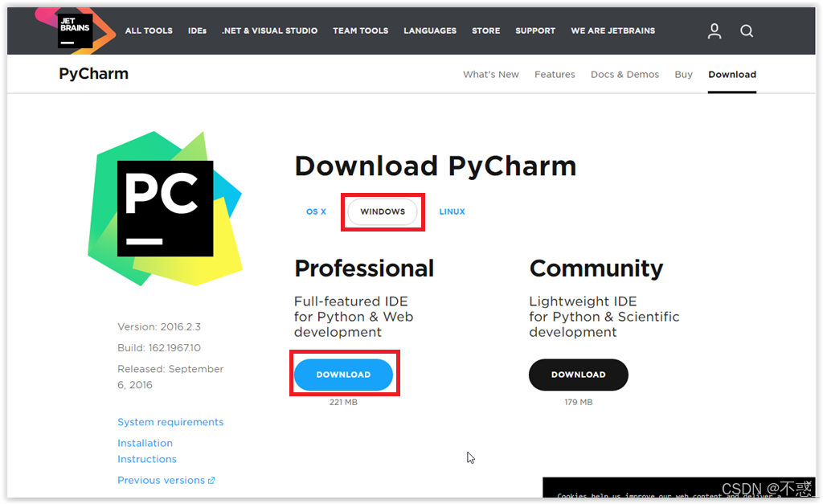Open the SUPPORT menu

(534, 31)
